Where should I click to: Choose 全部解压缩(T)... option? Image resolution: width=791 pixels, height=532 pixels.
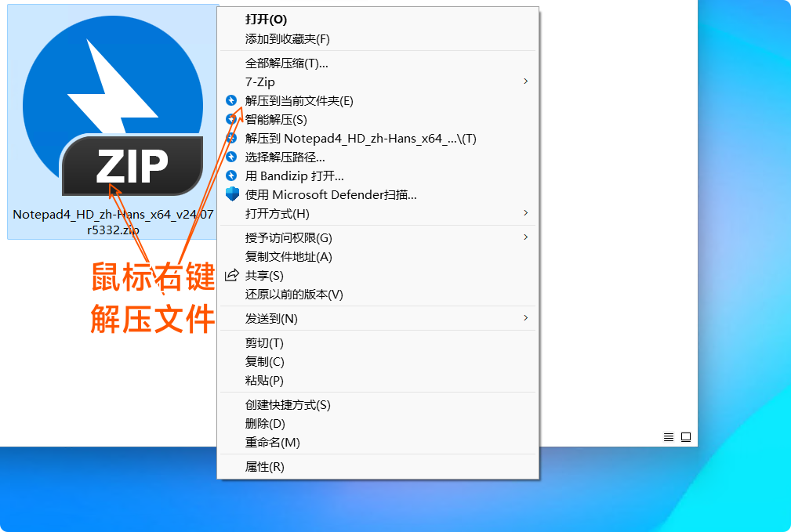(x=378, y=63)
